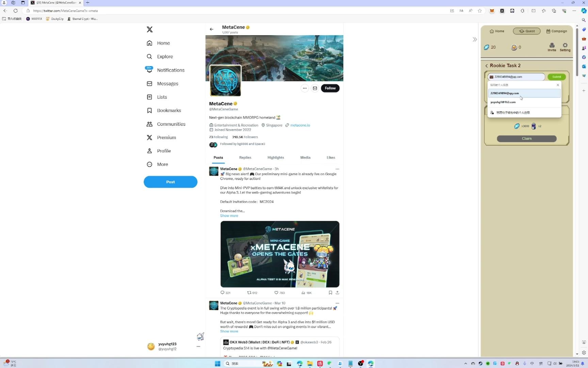
Task: Open Home in the X sidebar
Action: [158, 43]
